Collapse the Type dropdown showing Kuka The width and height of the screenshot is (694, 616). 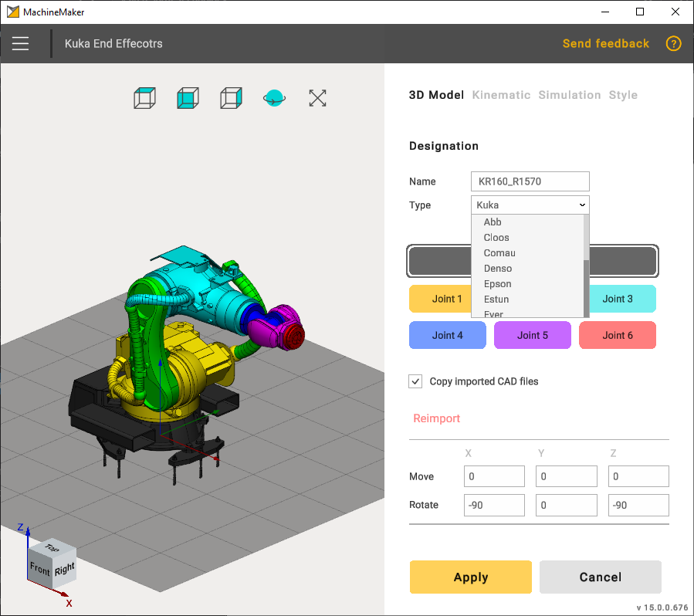click(x=530, y=205)
